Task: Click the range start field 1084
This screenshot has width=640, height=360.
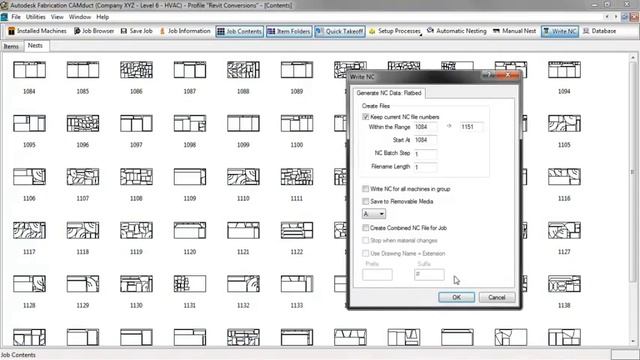Action: click(x=425, y=127)
